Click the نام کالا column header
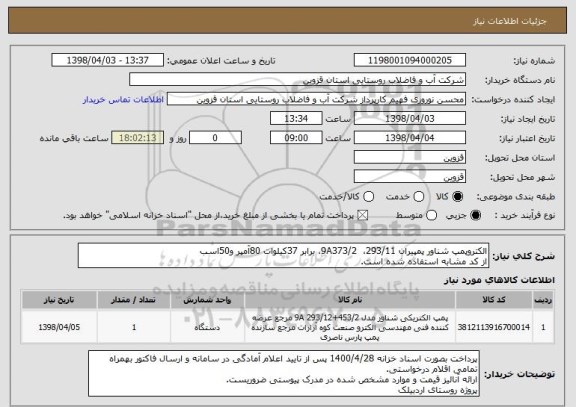Viewport: 576px width, 407px height. (x=350, y=300)
